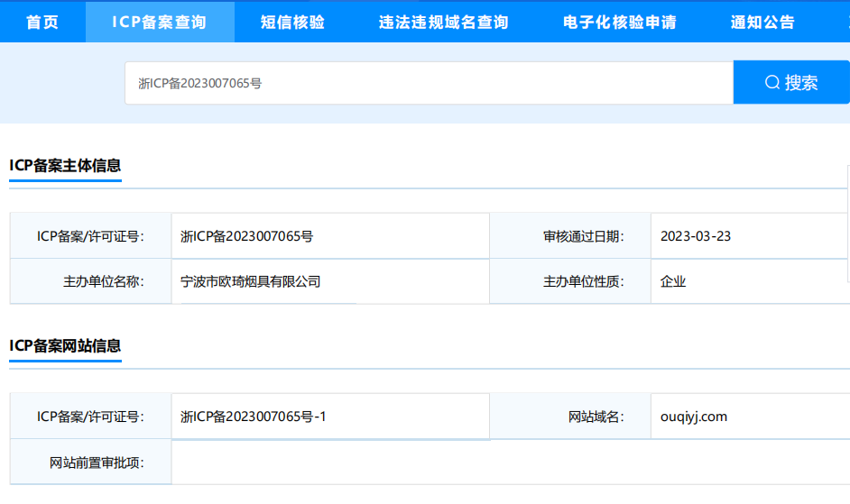The width and height of the screenshot is (850, 504).
Task: Click the domain ouqiyj.com
Action: [x=693, y=417]
